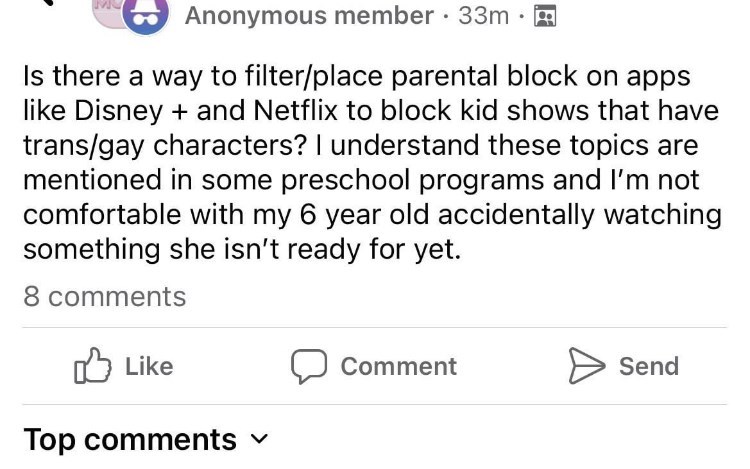Open the 8 comments count link
The image size is (750, 469).
click(104, 297)
